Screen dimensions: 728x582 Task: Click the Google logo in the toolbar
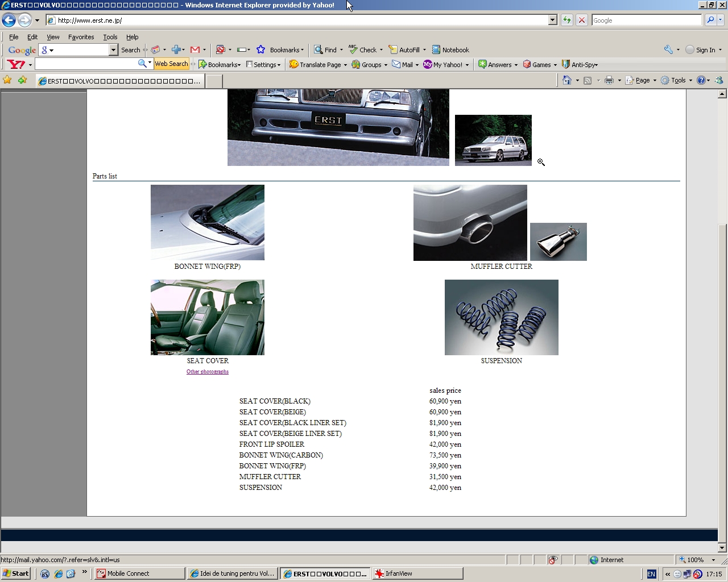tap(22, 50)
